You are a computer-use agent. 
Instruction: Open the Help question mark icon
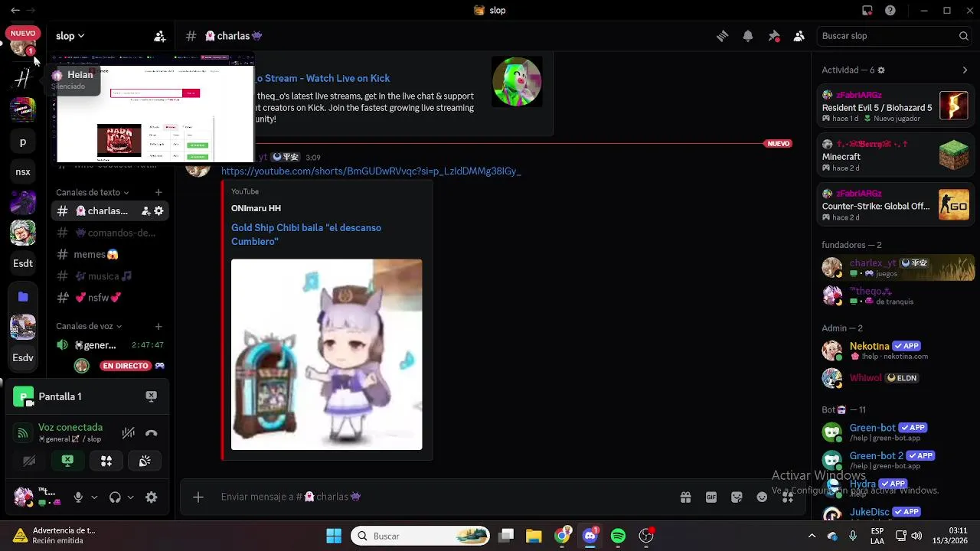pos(890,11)
